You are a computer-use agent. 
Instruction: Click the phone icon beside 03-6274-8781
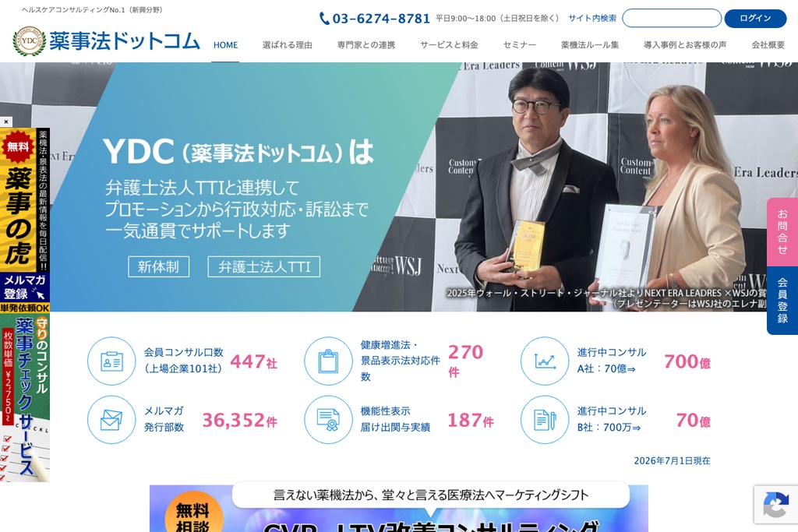pyautogui.click(x=324, y=19)
